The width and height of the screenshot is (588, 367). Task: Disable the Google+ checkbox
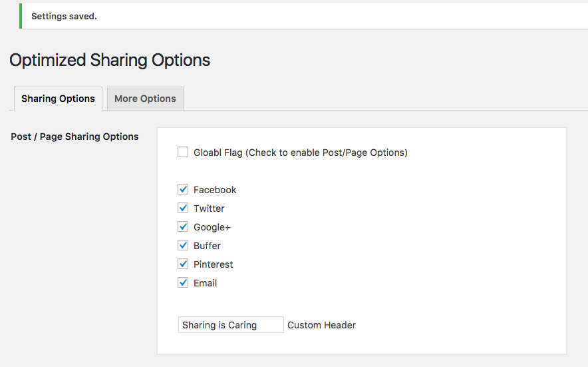183,227
